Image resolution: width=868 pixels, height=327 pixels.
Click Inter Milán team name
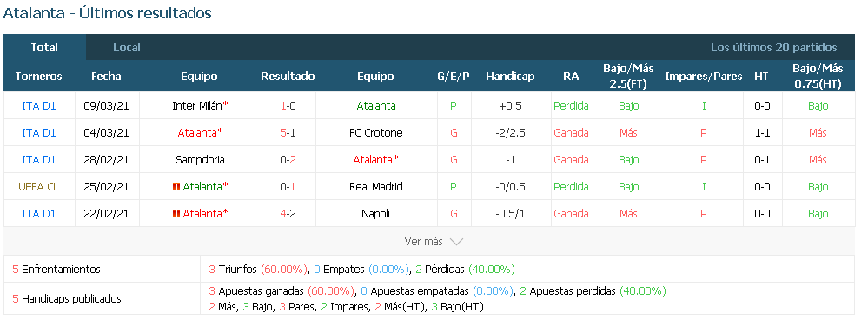click(197, 106)
